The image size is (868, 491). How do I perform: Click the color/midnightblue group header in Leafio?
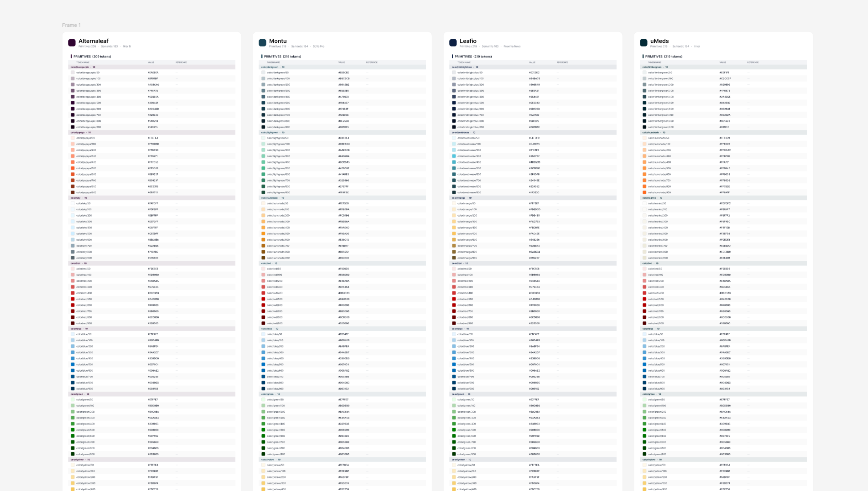tap(533, 67)
